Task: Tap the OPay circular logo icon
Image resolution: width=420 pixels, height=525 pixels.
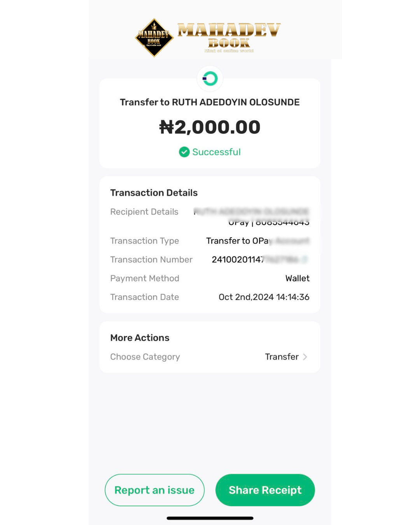Action: [x=210, y=79]
